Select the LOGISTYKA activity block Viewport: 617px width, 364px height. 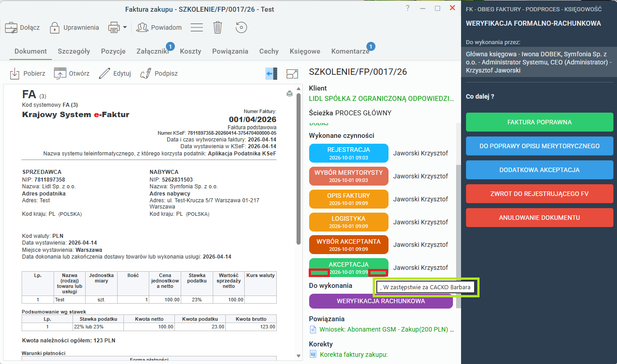[349, 222]
